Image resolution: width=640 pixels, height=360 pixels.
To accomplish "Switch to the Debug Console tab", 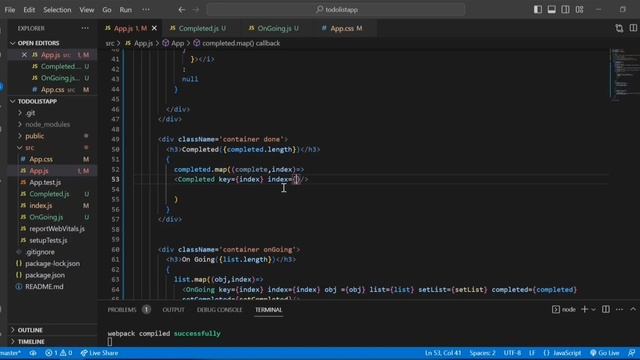I will [x=219, y=310].
